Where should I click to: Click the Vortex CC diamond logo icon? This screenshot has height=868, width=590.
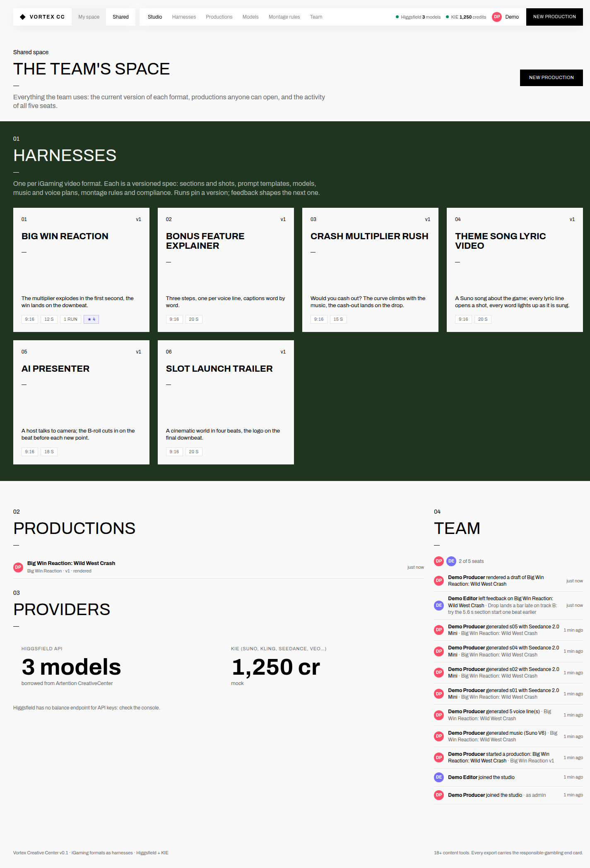click(x=23, y=17)
